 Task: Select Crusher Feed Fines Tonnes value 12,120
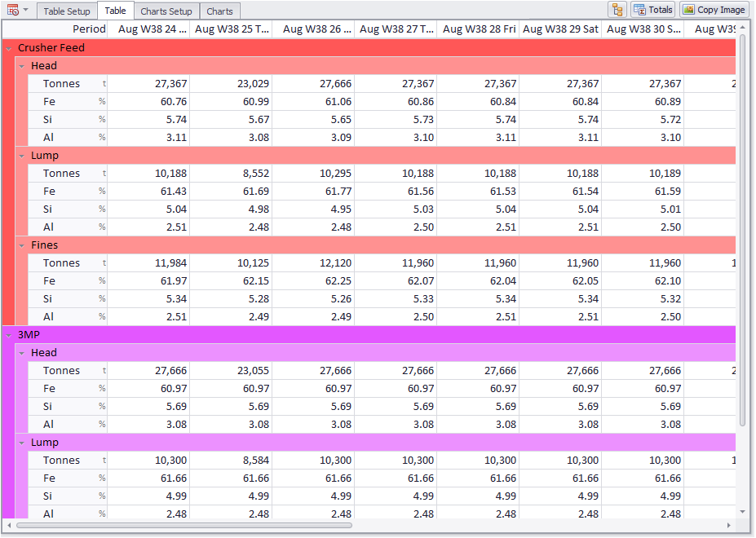[313, 263]
